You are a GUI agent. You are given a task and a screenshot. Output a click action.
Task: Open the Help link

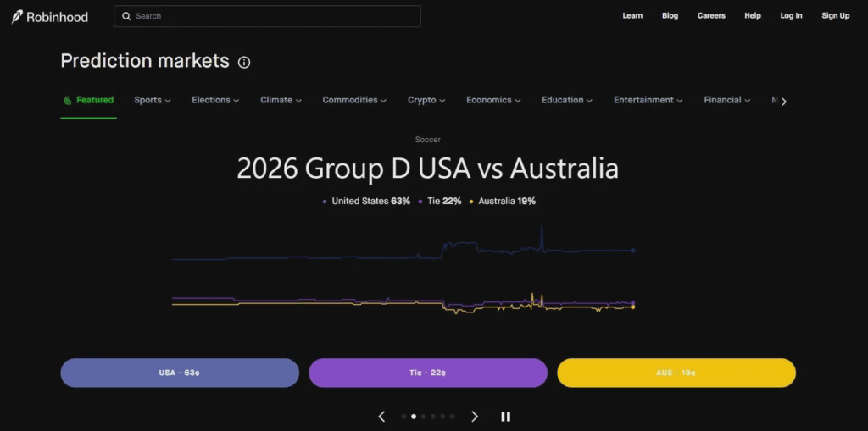tap(753, 16)
